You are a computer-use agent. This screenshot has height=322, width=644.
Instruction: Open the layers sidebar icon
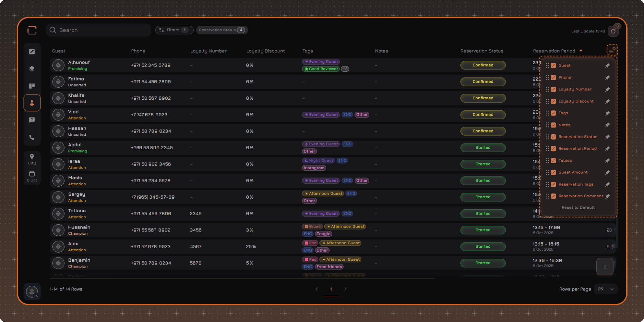coord(32,68)
